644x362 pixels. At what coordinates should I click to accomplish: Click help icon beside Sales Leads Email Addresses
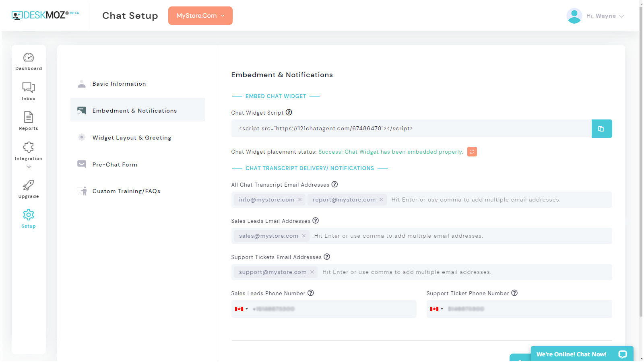click(316, 220)
